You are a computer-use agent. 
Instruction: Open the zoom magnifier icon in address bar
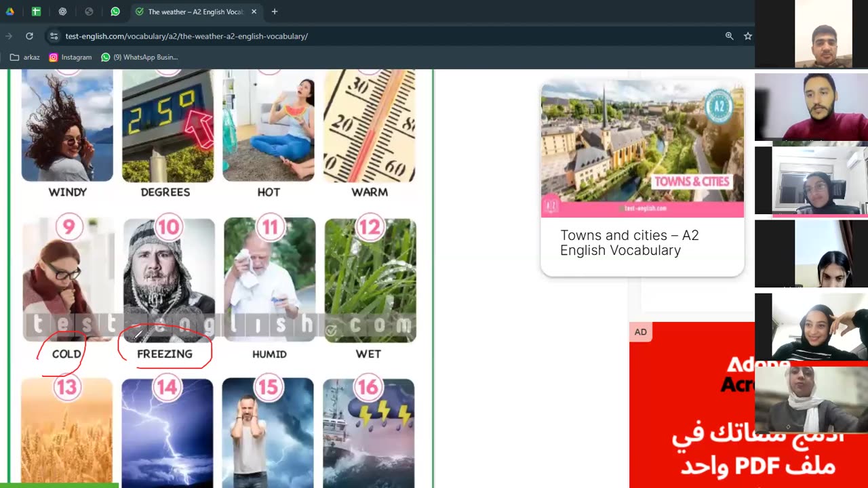tap(730, 36)
